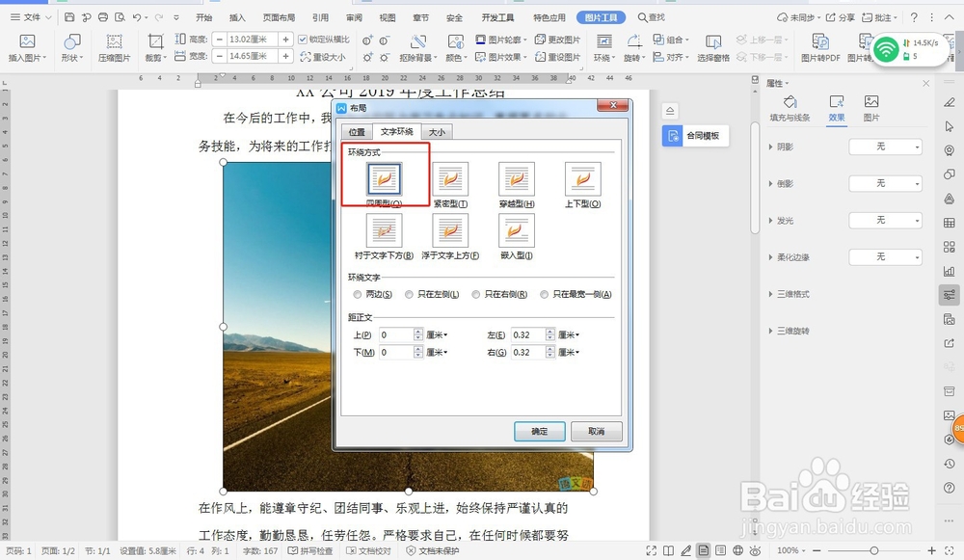Image resolution: width=964 pixels, height=560 pixels.
Task: Expand the 三维旋转 section
Action: pyautogui.click(x=789, y=332)
